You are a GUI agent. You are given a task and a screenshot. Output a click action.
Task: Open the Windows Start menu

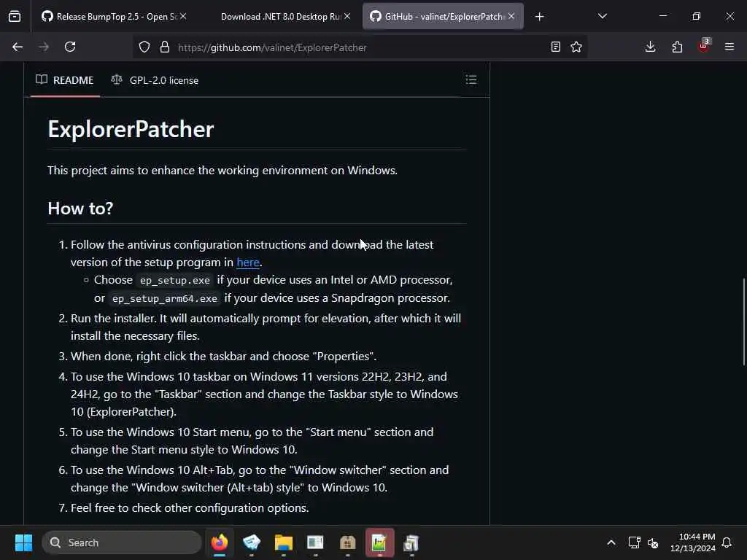pos(23,542)
